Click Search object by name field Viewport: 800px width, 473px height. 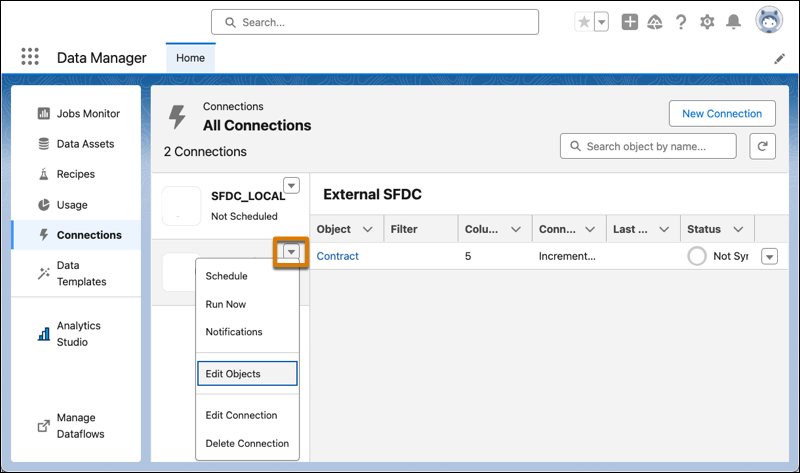click(648, 146)
